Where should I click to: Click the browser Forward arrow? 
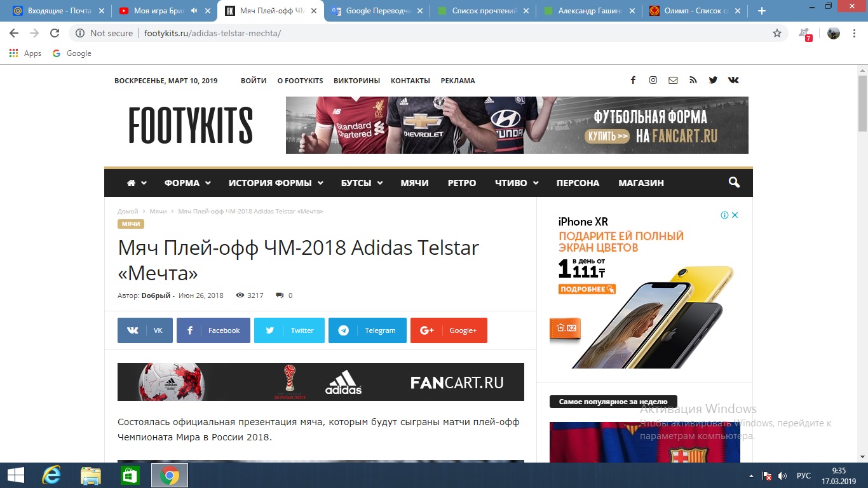[34, 33]
